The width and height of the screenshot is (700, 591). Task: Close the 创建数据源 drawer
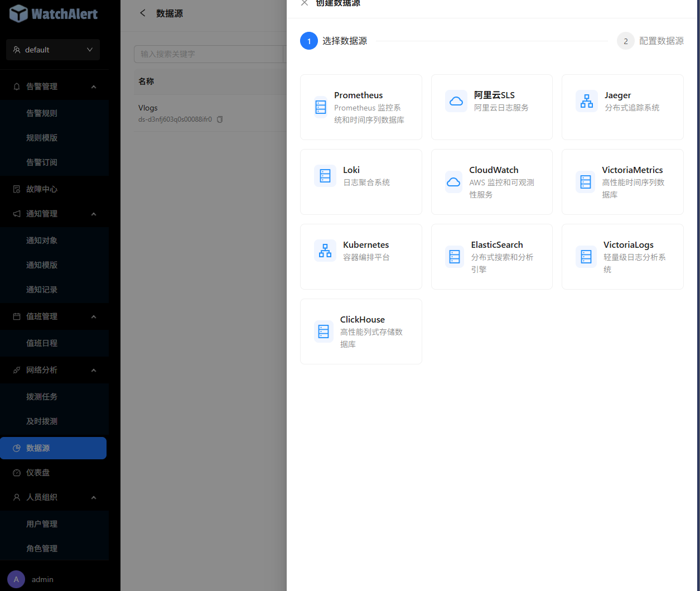coord(304,3)
